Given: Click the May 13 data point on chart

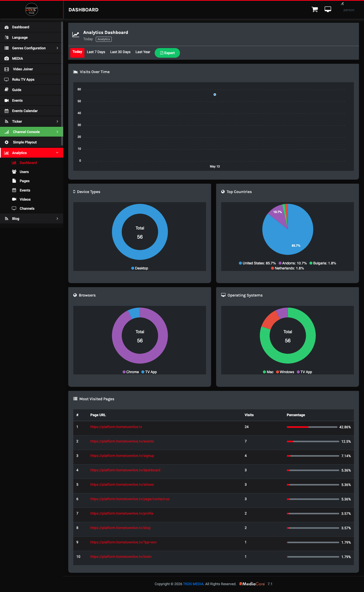Looking at the screenshot, I should pyautogui.click(x=215, y=95).
